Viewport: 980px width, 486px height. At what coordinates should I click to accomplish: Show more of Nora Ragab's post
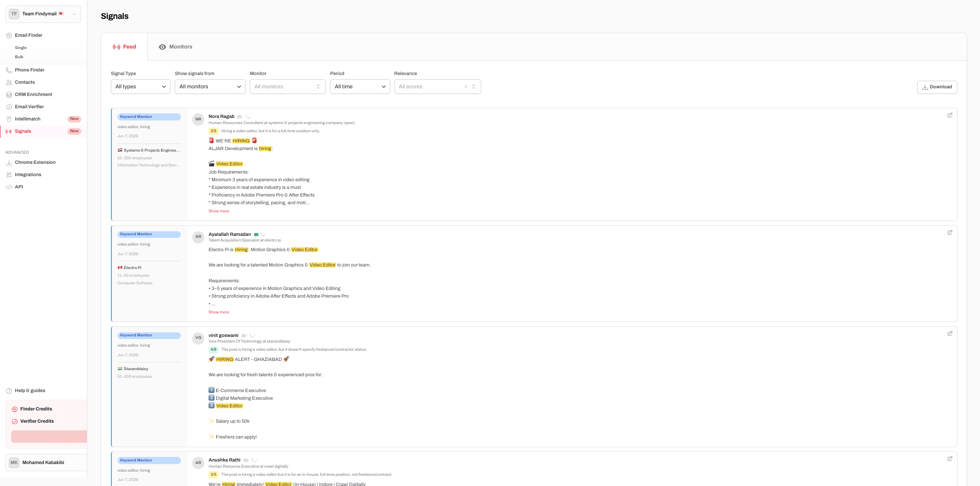(x=219, y=211)
